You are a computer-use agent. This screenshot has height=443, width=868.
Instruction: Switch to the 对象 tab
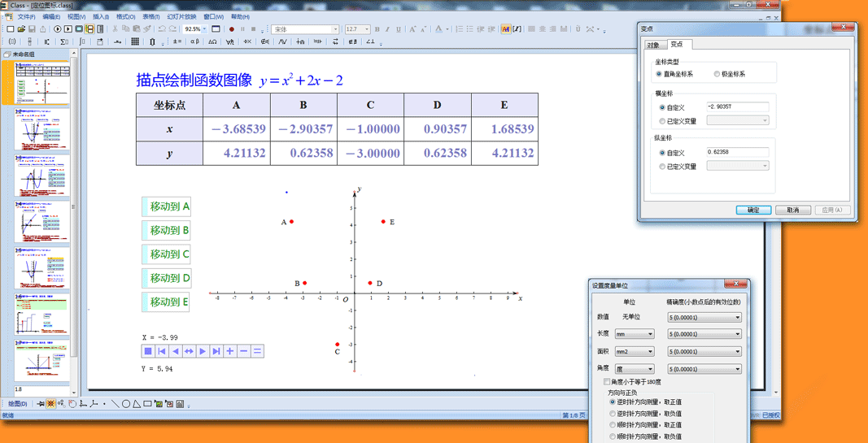coord(652,45)
